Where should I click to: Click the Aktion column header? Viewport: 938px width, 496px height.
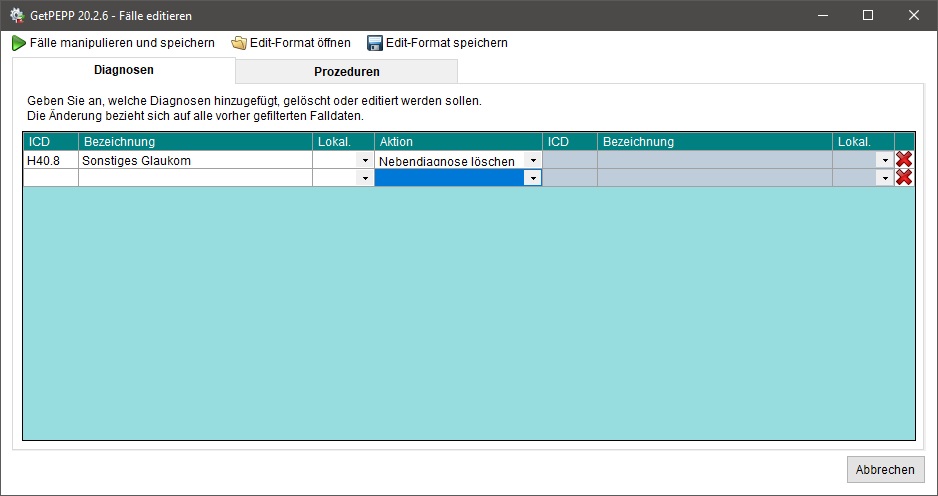[458, 142]
